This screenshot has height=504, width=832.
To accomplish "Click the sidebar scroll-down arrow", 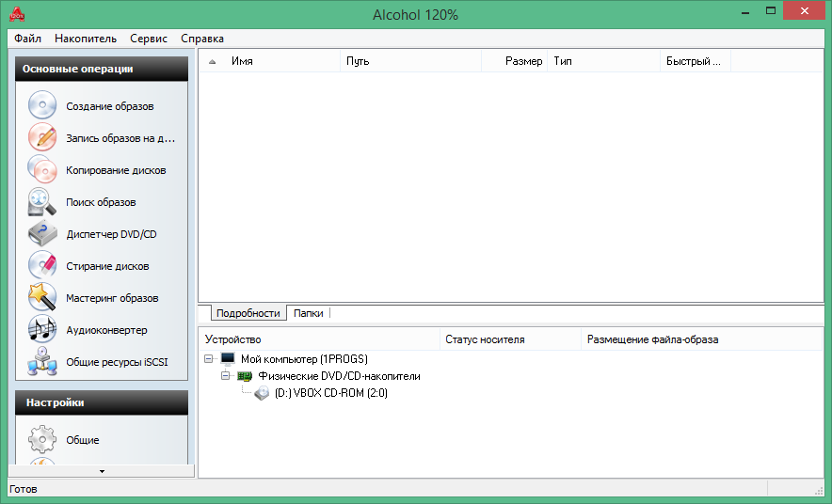I will coord(102,471).
